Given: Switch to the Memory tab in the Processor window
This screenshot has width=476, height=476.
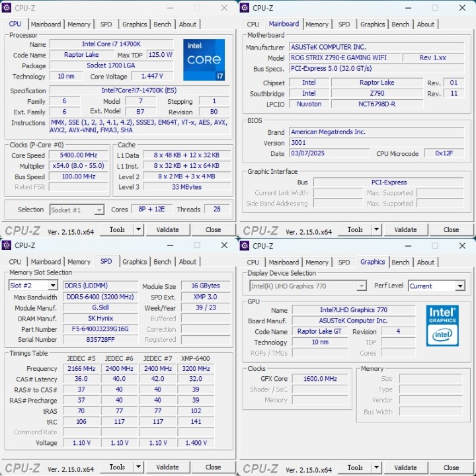Looking at the screenshot, I should tap(79, 24).
